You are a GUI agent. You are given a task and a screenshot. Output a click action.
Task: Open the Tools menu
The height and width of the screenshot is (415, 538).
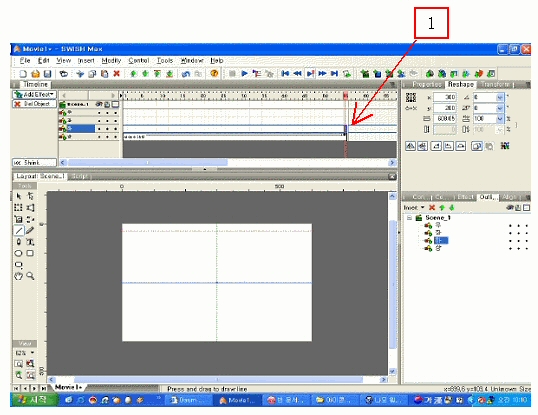click(165, 61)
